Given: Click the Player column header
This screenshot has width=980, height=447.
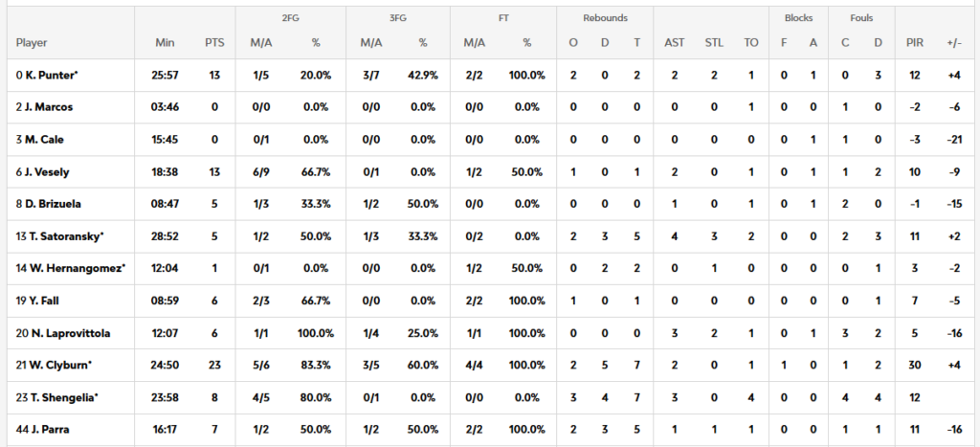Looking at the screenshot, I should [32, 43].
